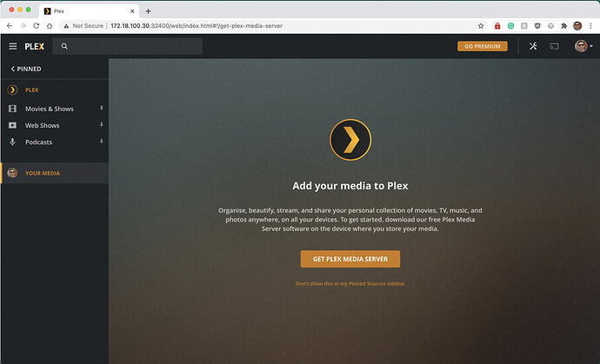This screenshot has height=364, width=600.
Task: Click the large Plex logo in center
Action: 350,140
